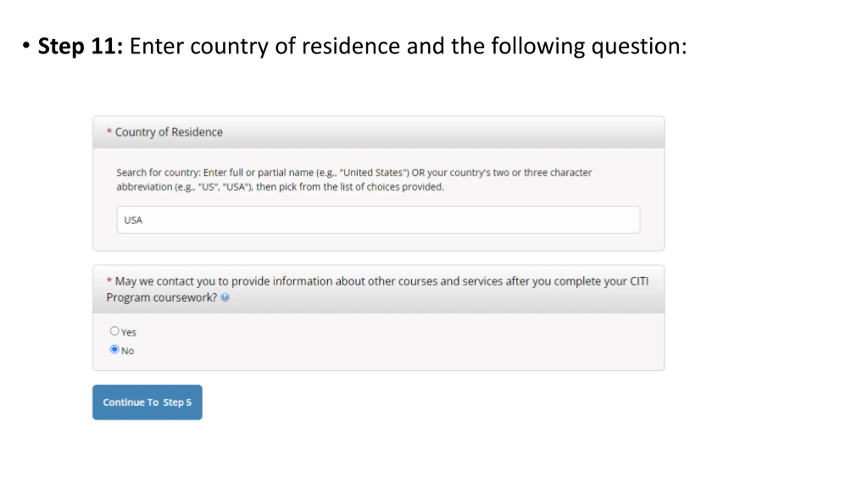
Task: Click the blue help icon after 'coursework?'
Action: [x=225, y=297]
